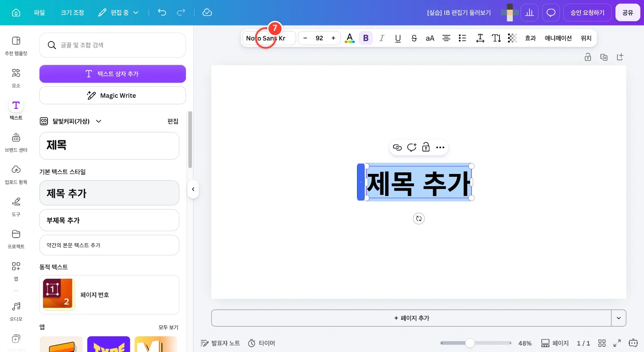Undo the last action
Viewport: 644px width, 352px height.
162,12
